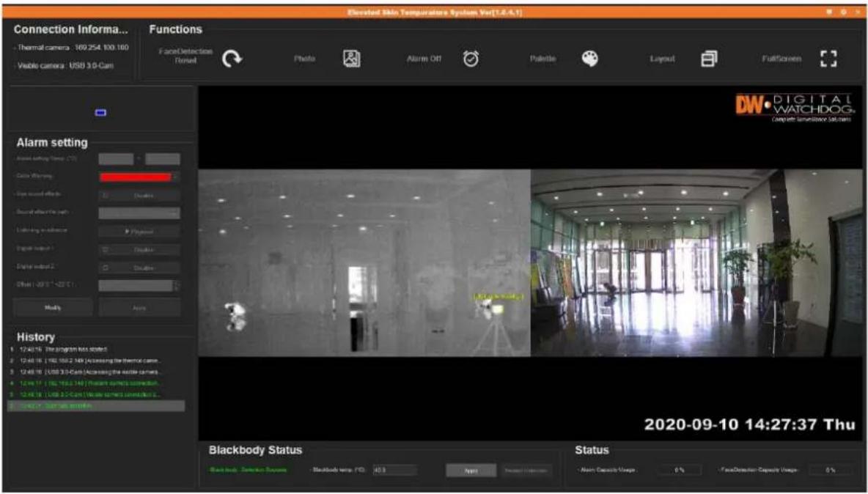Image resolution: width=868 pixels, height=494 pixels.
Task: Click the red Color Warning swatch
Action: [135, 177]
